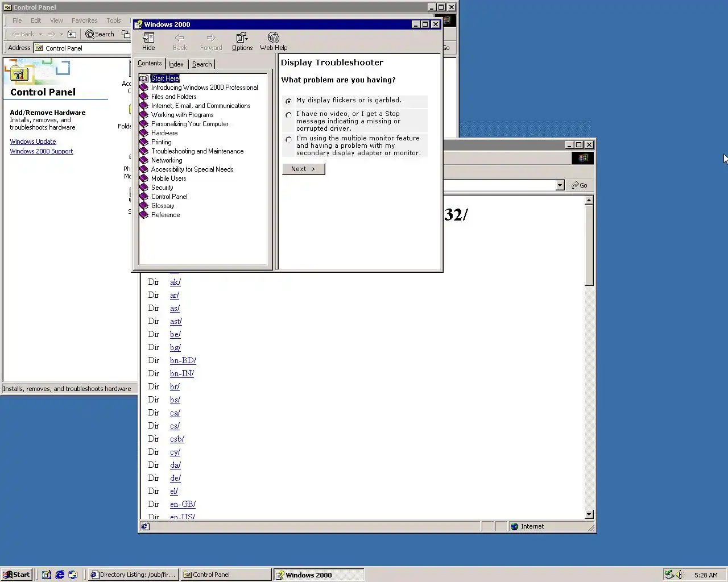728x582 pixels.
Task: Expand Working with Programs topic
Action: 182,115
